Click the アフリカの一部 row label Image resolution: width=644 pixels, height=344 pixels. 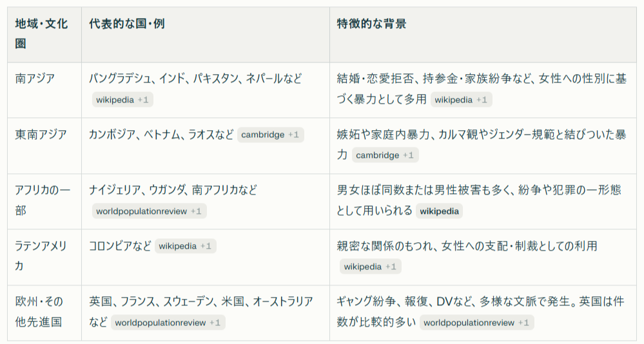pos(43,200)
